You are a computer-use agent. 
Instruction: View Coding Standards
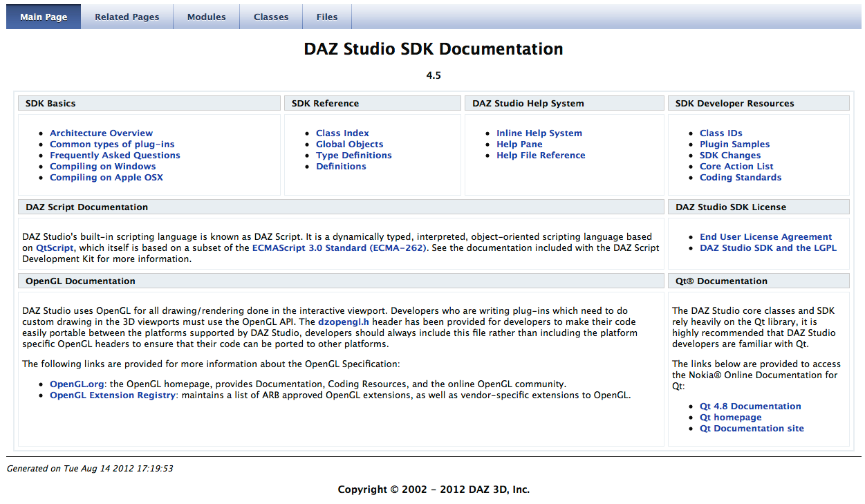741,178
